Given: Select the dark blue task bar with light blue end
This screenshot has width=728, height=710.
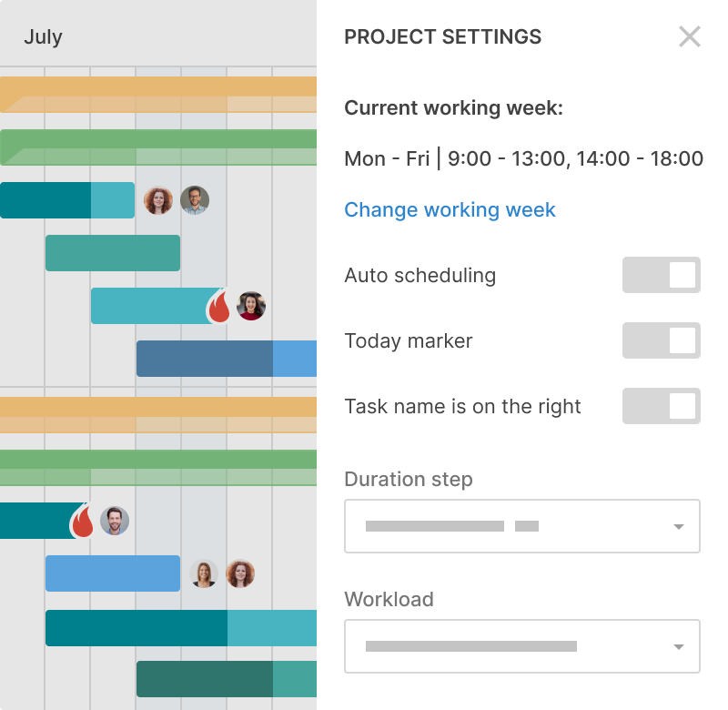Looking at the screenshot, I should tap(227, 359).
